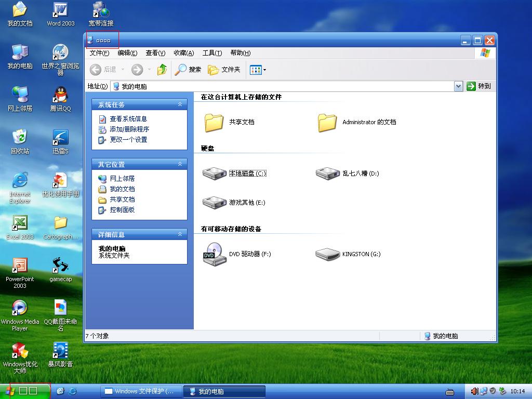Launch the Word 2003 desktop shortcut

click(x=60, y=14)
